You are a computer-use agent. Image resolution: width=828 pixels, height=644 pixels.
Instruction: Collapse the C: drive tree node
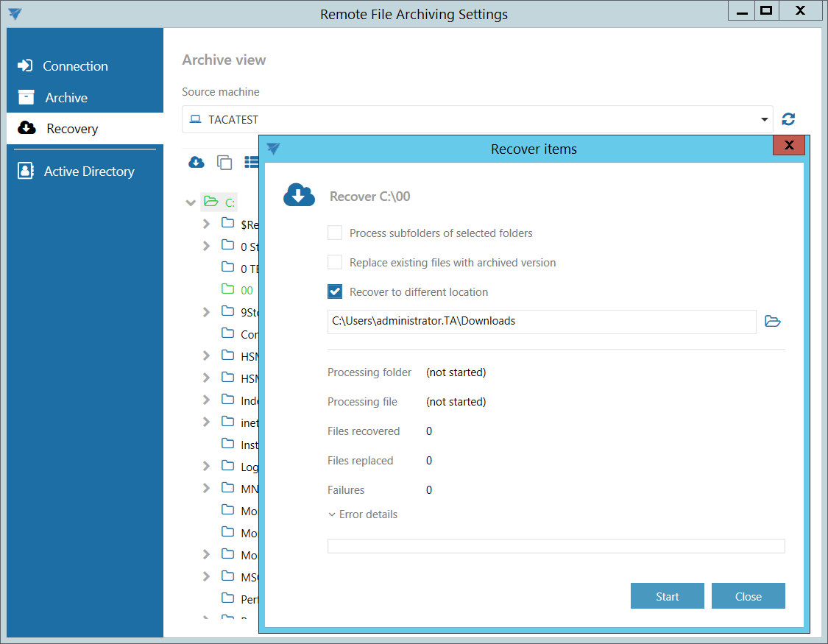tap(191, 202)
